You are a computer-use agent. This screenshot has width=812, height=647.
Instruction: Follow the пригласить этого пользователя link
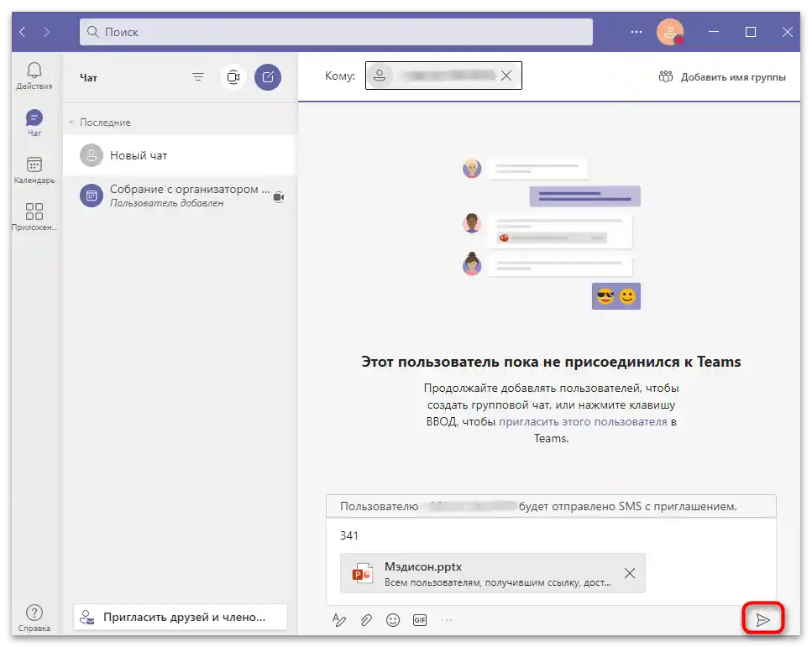583,421
